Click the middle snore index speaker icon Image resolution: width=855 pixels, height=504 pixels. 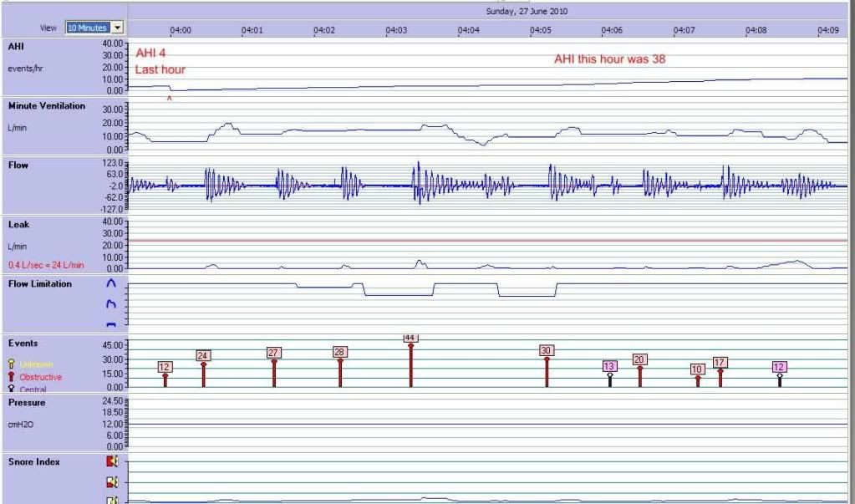[112, 482]
